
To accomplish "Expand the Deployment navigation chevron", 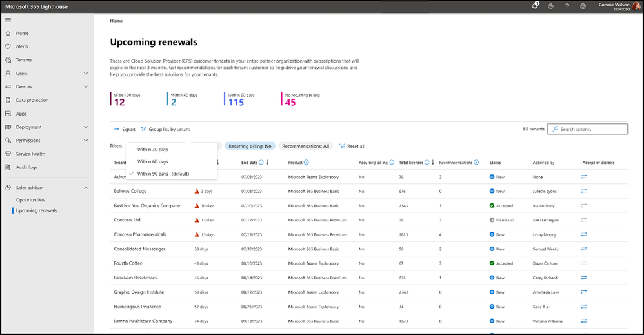I will [86, 127].
